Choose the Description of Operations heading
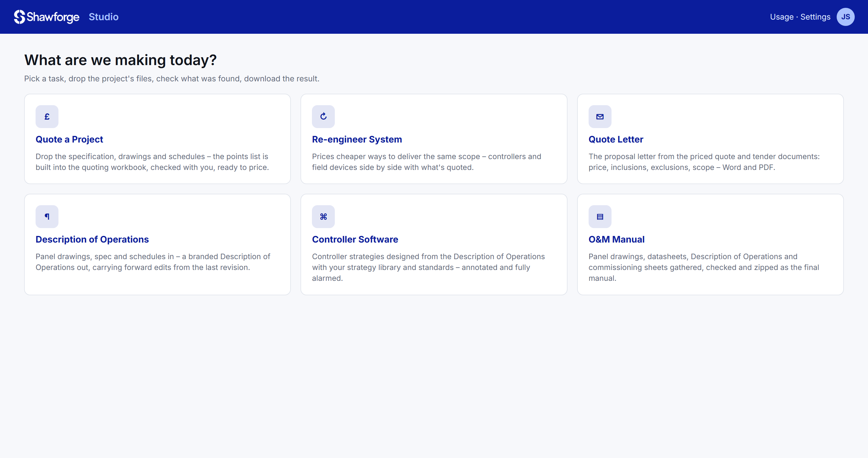Screen dimensions: 868x458 pos(92,240)
